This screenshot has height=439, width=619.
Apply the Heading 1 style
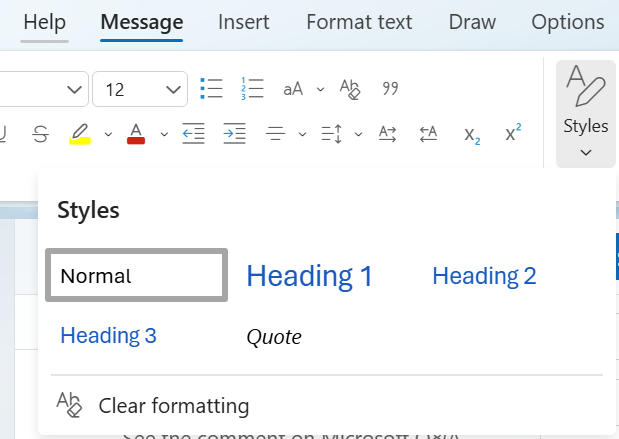[310, 276]
